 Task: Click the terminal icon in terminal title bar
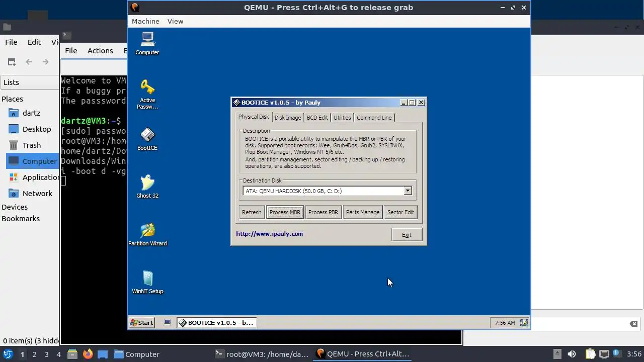point(66,35)
